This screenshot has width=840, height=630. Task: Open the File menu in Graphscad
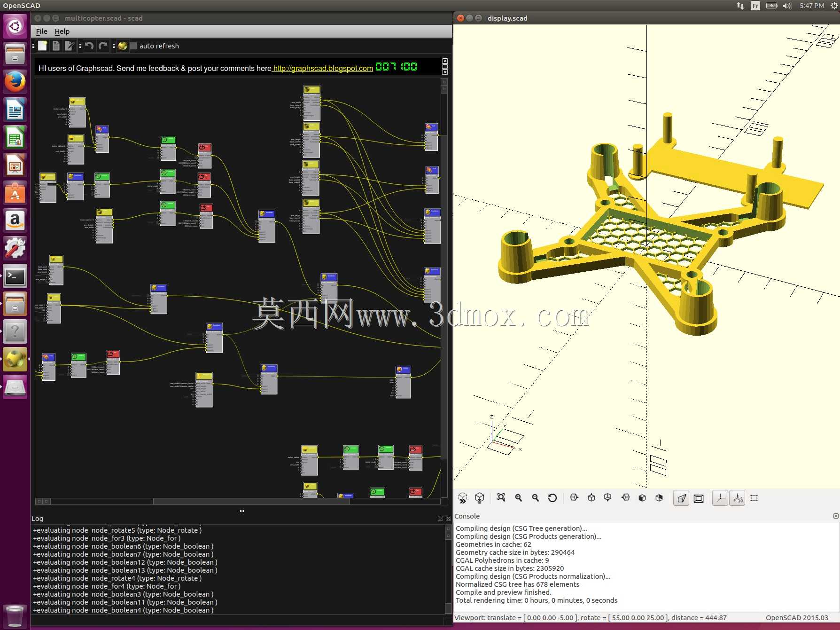click(42, 31)
